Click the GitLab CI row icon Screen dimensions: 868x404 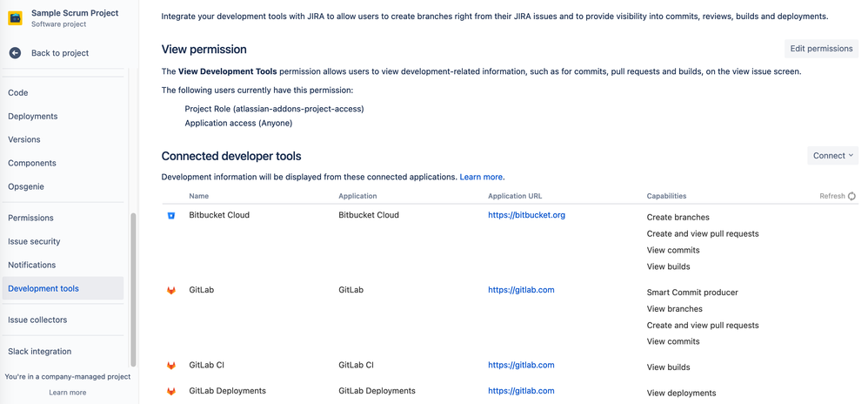click(x=171, y=365)
